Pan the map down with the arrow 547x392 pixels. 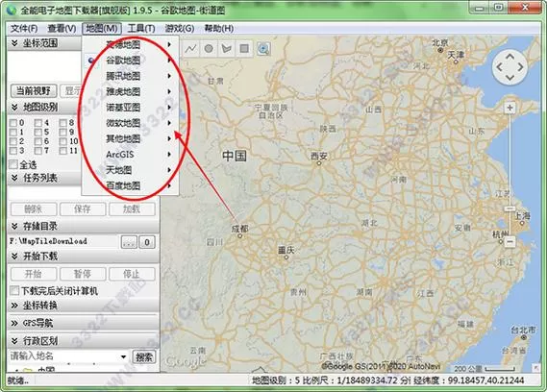point(510,78)
